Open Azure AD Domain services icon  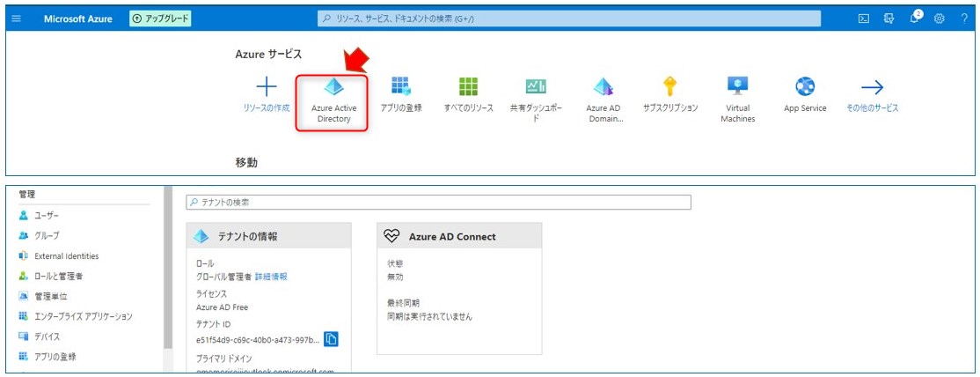click(603, 86)
